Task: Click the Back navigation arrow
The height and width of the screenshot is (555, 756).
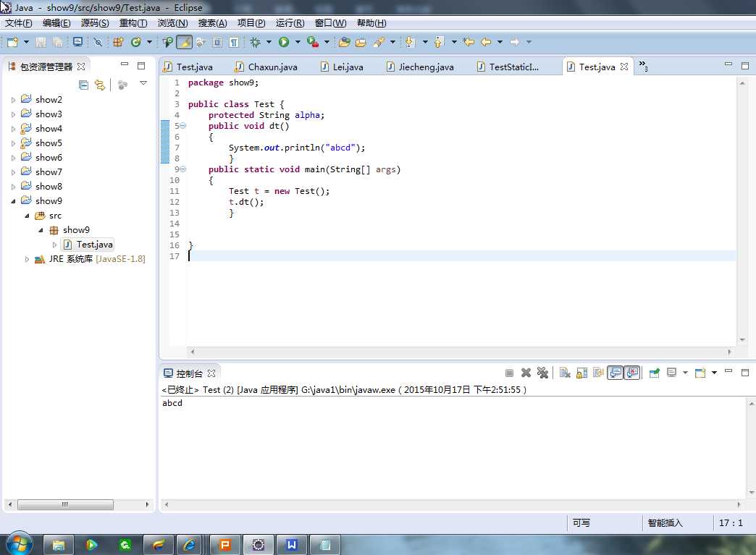Action: (x=486, y=43)
